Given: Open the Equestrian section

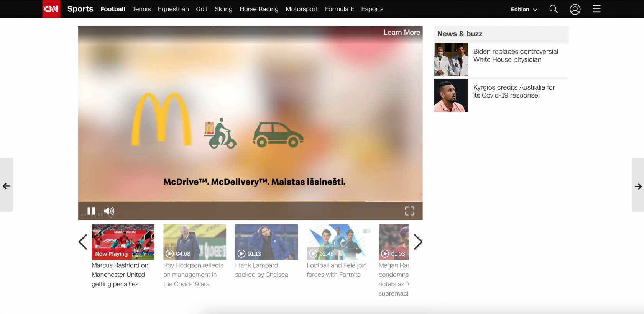Looking at the screenshot, I should tap(173, 9).
